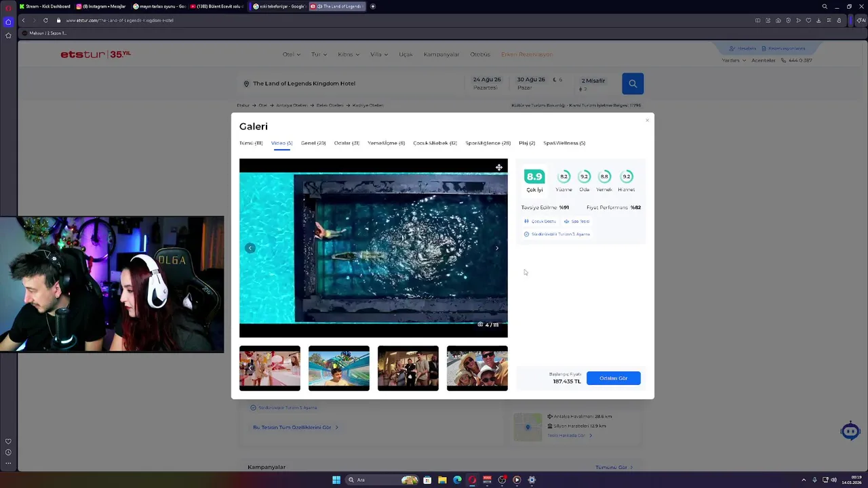The image size is (868, 488).
Task: Switch to Instagram Mesajlar browser tab
Action: click(101, 6)
